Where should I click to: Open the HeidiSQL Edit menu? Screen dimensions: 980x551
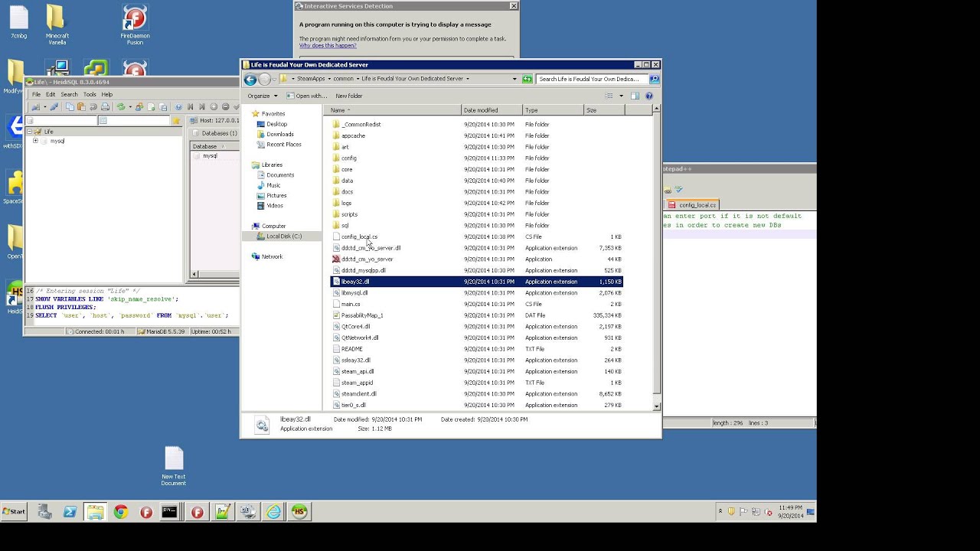51,94
